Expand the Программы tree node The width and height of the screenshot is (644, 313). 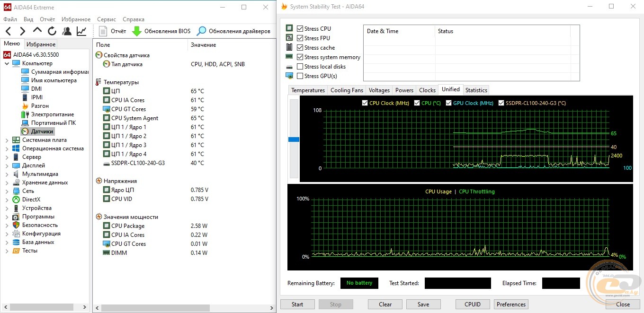(7, 217)
